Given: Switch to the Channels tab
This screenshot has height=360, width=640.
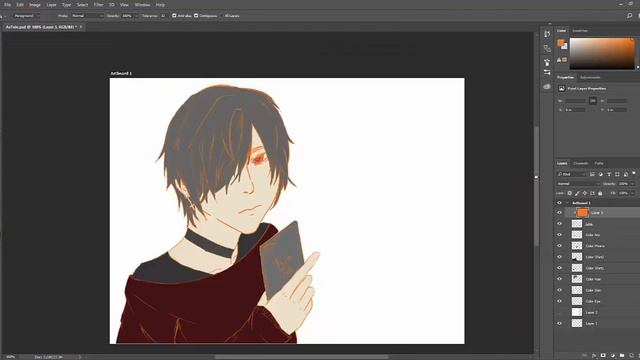Looking at the screenshot, I should tap(581, 163).
